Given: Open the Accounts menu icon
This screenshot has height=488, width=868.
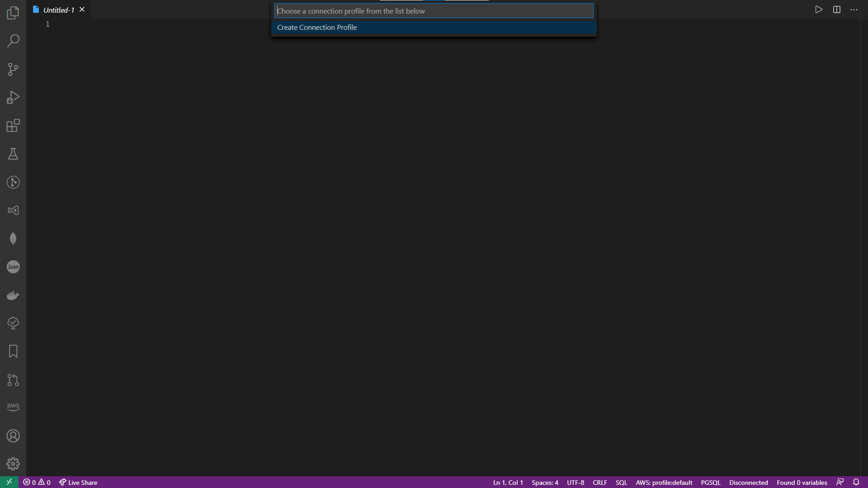Looking at the screenshot, I should tap(13, 436).
